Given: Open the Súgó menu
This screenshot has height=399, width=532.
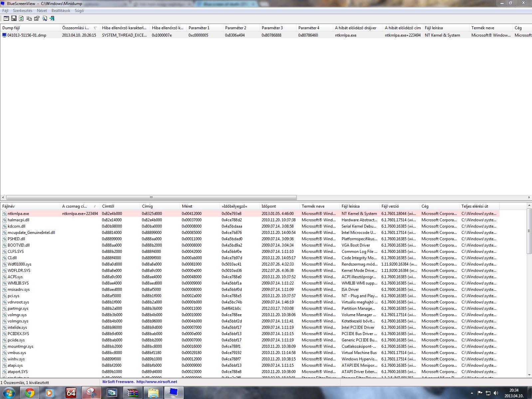Looking at the screenshot, I should coord(79,11).
